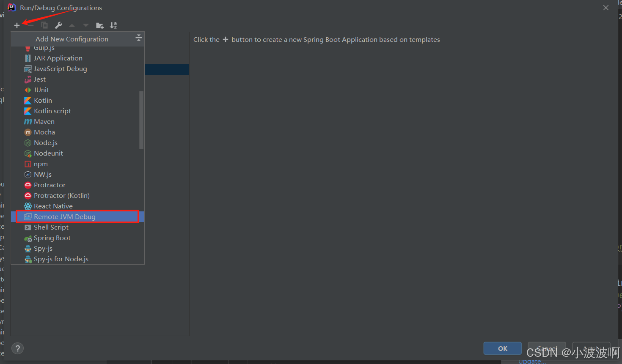Choose Spring Boot configuration type
Image resolution: width=622 pixels, height=364 pixels.
(x=77, y=238)
